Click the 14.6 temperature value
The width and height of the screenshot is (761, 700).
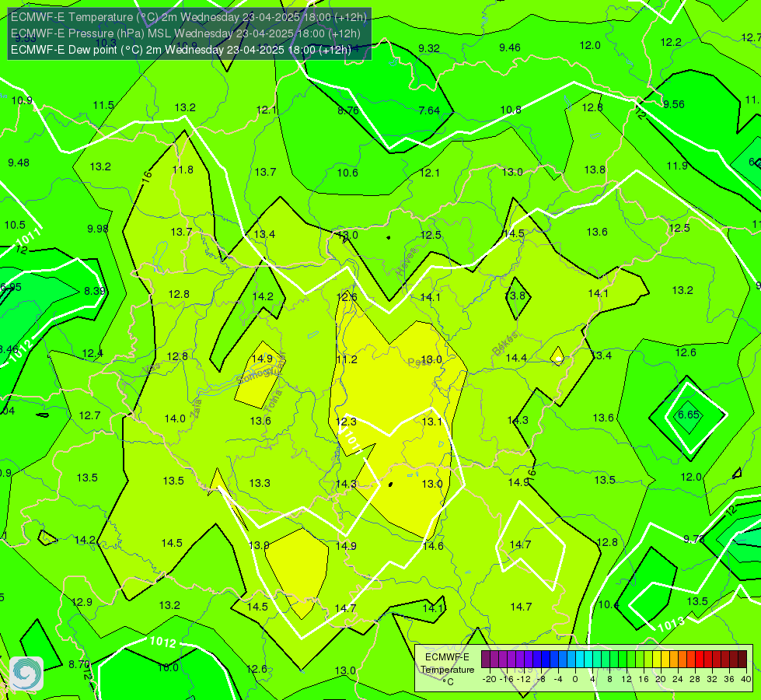433,547
